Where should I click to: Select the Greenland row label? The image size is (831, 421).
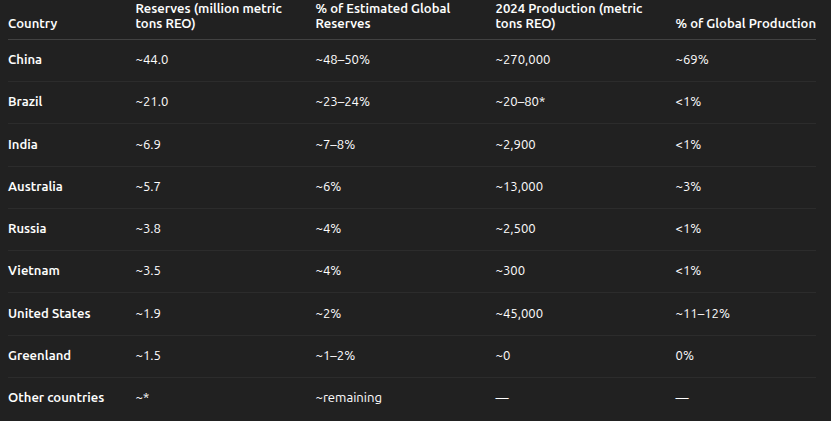[x=39, y=355]
